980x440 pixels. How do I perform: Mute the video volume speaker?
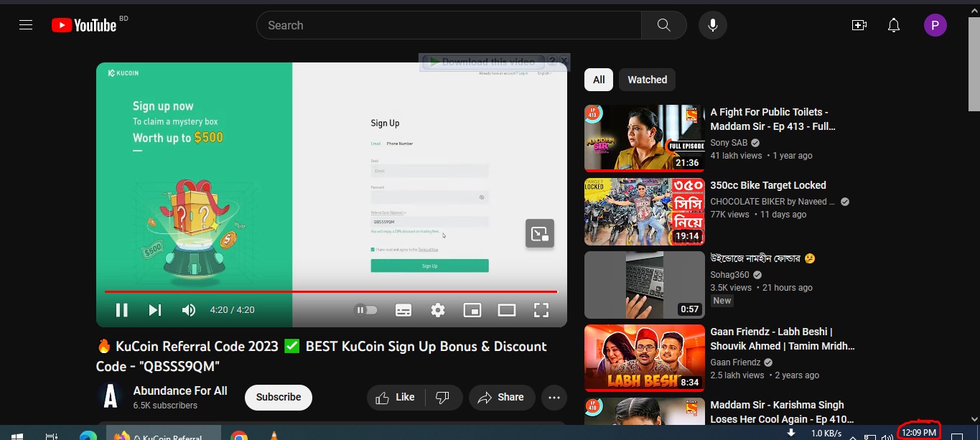(189, 310)
